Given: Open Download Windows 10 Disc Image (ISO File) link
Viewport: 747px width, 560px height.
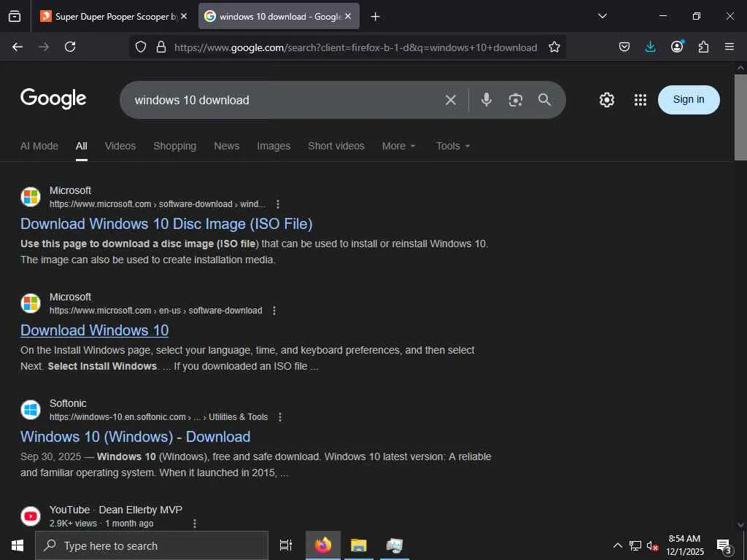Looking at the screenshot, I should click(x=166, y=224).
